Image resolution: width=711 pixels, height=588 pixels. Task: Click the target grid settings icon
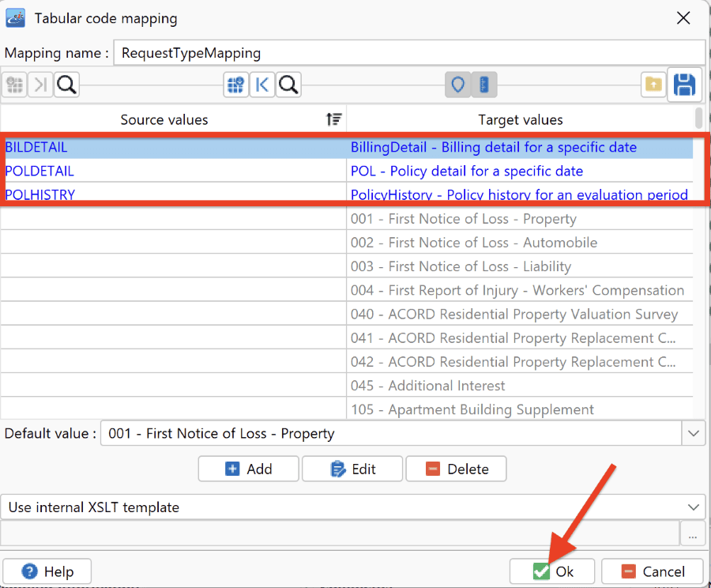coord(235,85)
